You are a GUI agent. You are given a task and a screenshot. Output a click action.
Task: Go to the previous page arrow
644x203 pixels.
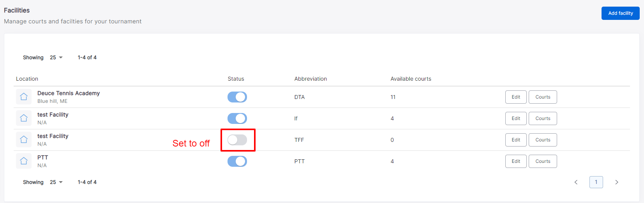click(576, 182)
